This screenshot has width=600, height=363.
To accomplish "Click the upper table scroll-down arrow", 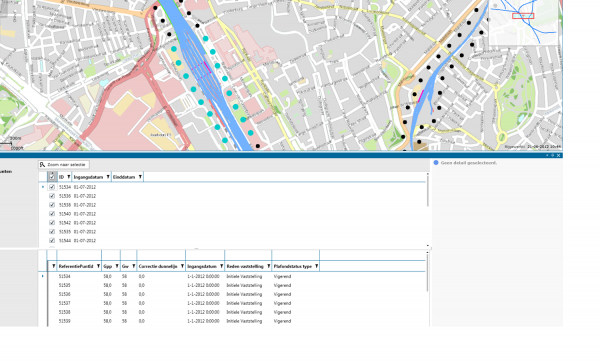I will point(427,246).
